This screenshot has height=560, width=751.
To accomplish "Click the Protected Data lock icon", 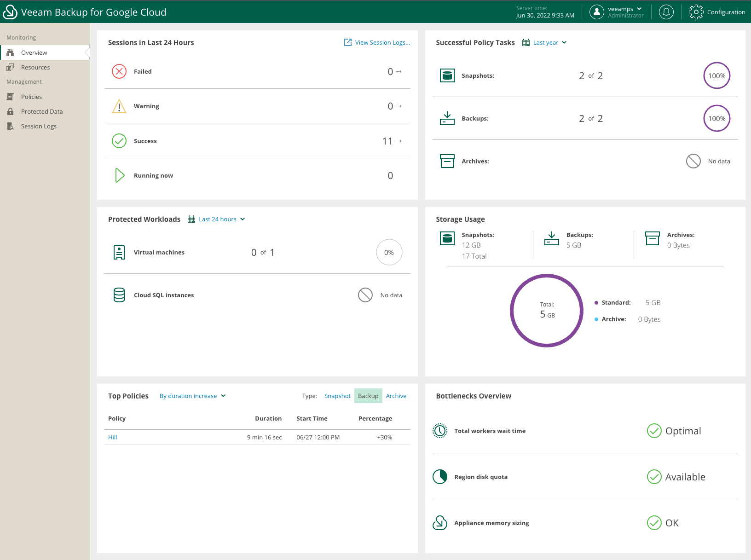I will pos(10,111).
